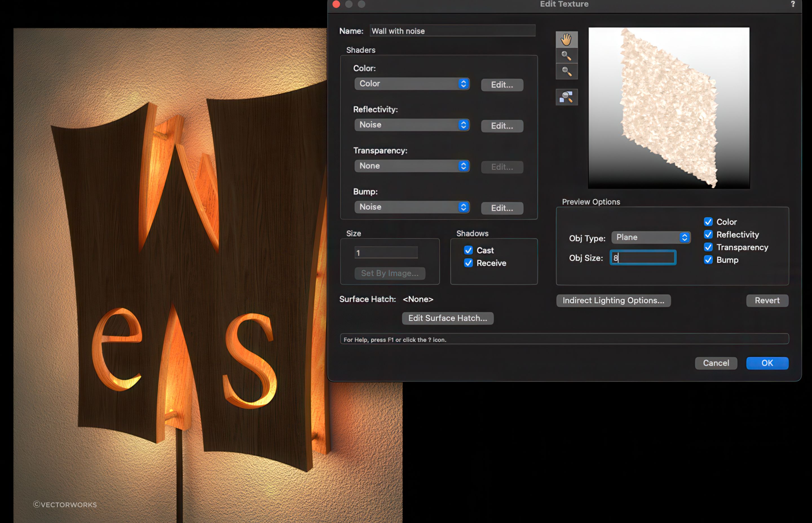Toggle the Receive shadows checkbox
Screen dimensions: 812x523
[468, 263]
